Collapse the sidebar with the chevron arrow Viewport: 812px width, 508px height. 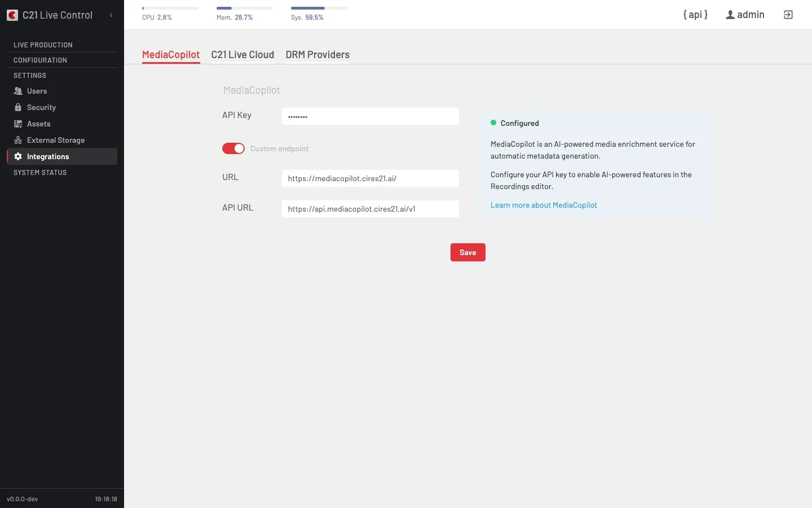(111, 15)
